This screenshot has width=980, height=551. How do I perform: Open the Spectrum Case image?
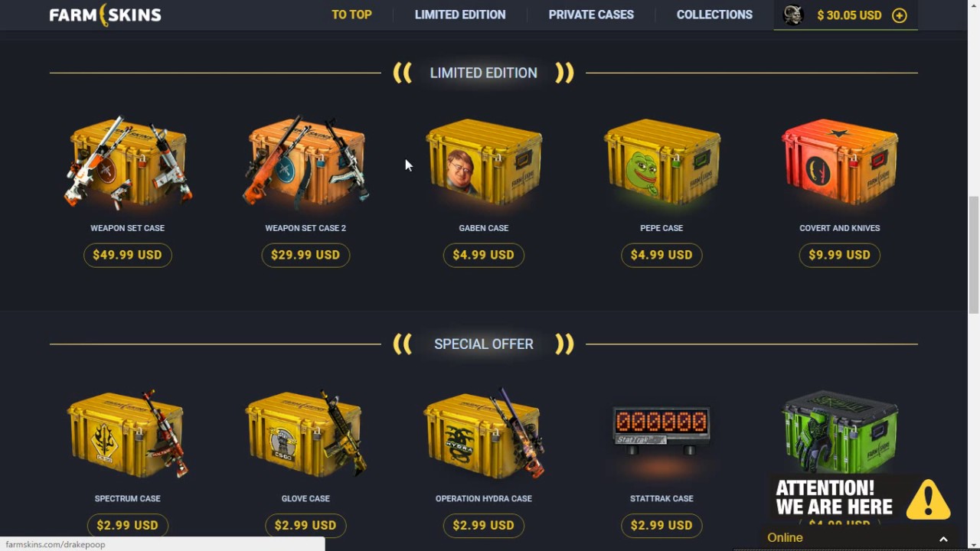point(127,433)
